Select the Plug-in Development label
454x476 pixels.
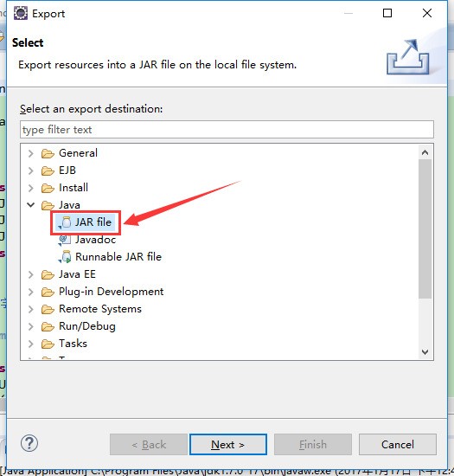(x=111, y=292)
